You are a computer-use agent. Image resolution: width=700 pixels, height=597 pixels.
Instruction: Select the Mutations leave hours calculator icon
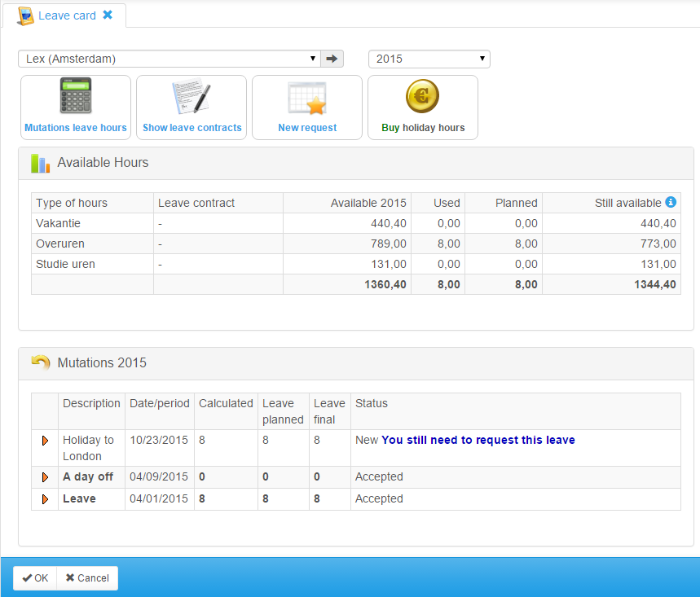click(x=75, y=95)
